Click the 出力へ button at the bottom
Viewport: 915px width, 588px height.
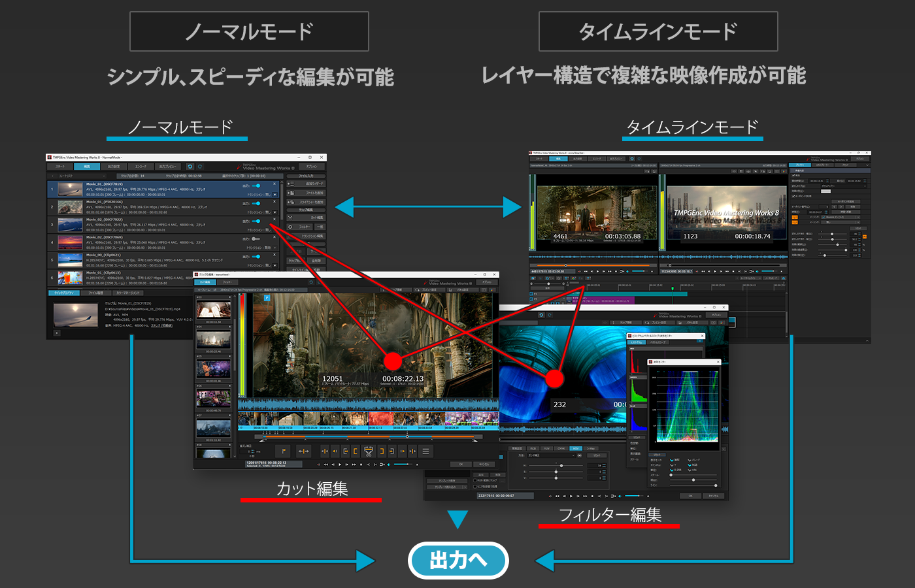457,560
